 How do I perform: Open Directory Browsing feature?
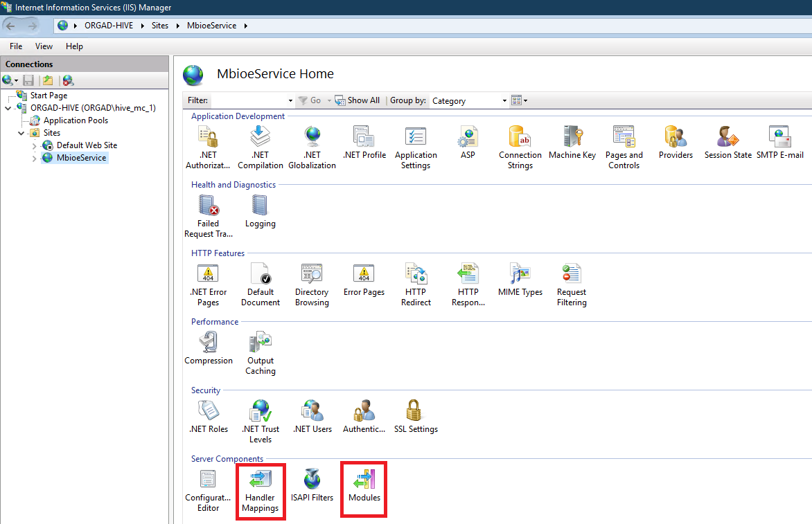tap(312, 284)
